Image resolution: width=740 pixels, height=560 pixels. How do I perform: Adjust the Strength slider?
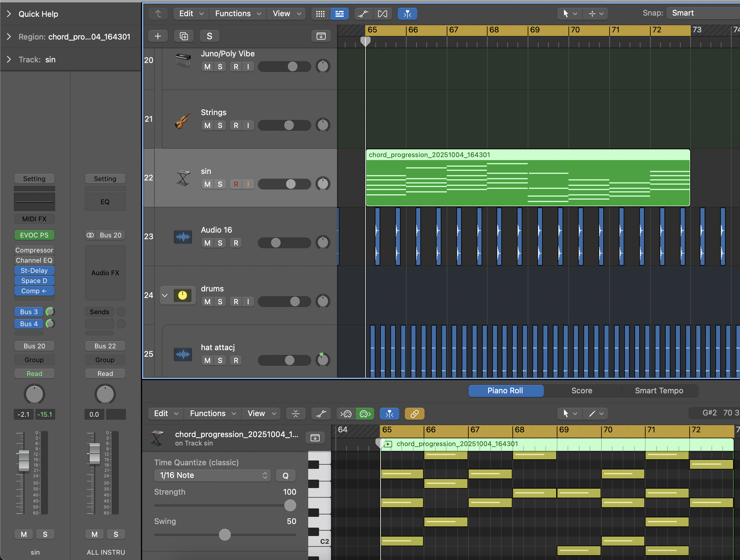(290, 505)
